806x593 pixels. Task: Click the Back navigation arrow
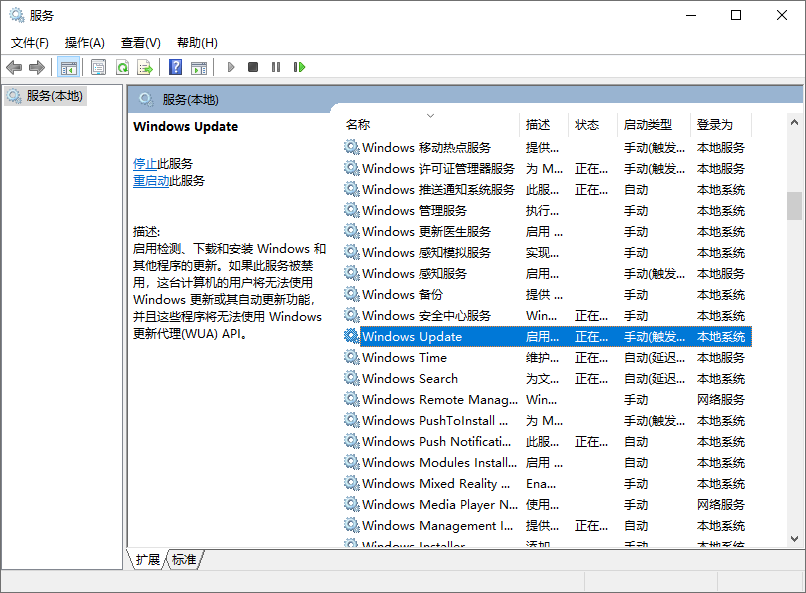coord(14,67)
